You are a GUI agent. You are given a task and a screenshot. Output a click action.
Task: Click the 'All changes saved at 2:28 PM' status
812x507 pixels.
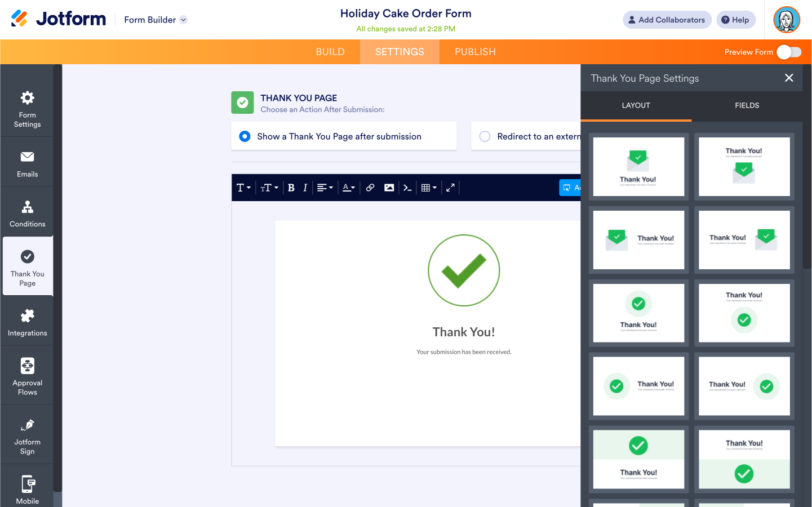tap(406, 29)
